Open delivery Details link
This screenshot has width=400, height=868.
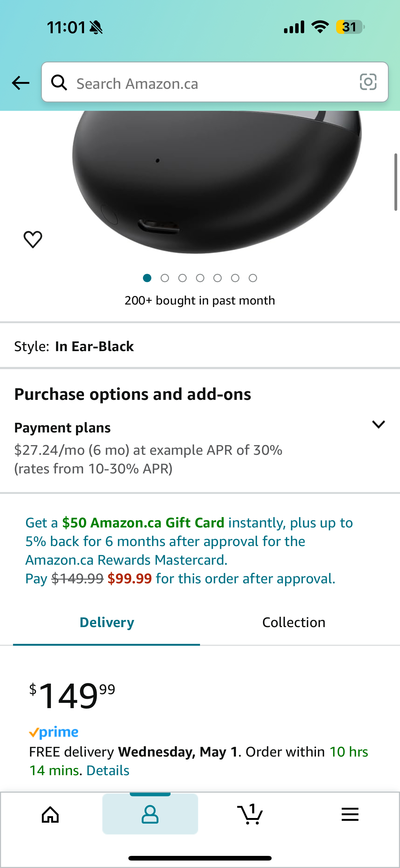point(108,771)
